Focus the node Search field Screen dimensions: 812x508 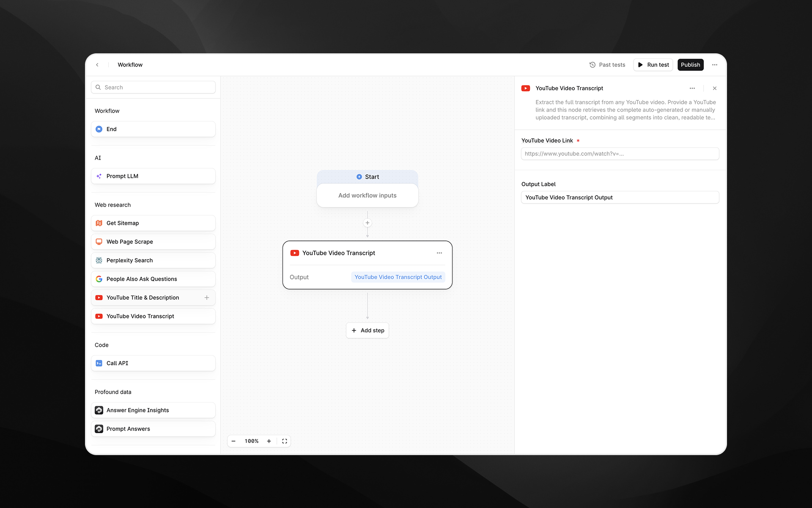tap(153, 87)
